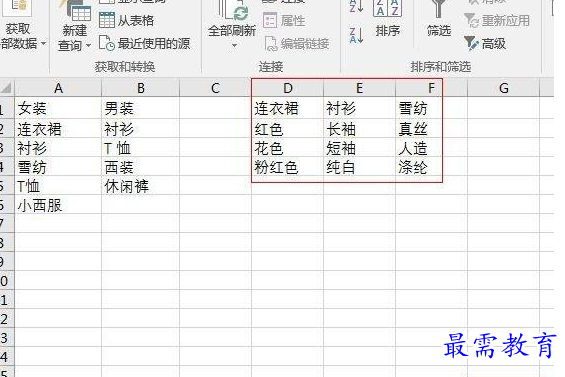Click cell D1 with 连衣裙
Image resolution: width=565 pixels, height=377 pixels.
coord(288,108)
